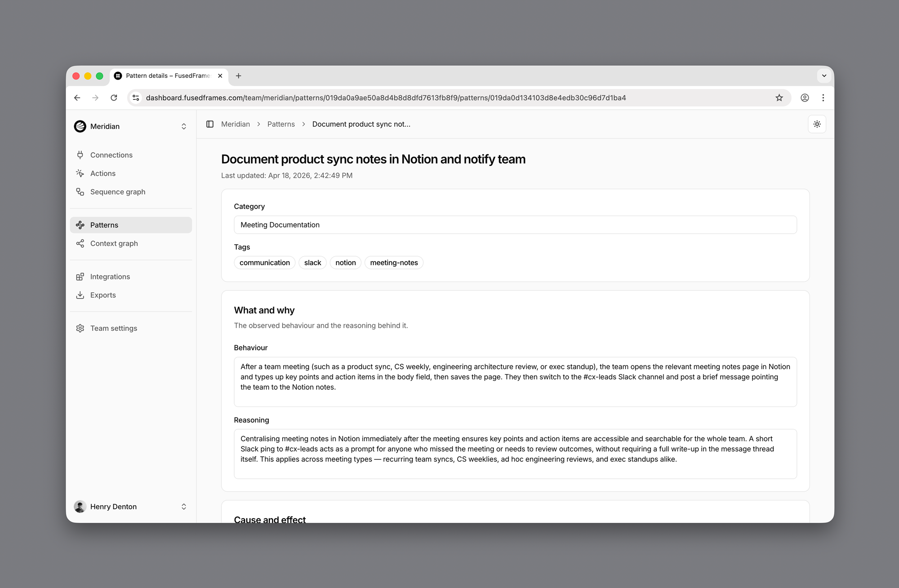Click the Integrations blocks icon
This screenshot has width=899, height=588.
80,277
